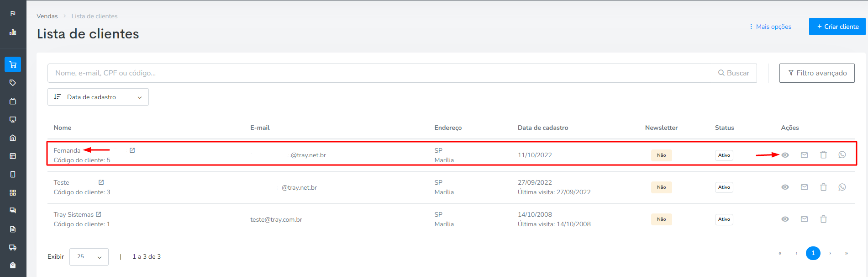Screen dimensions: 868x277
Task: Send email to Fernanda via envelope icon
Action: coord(804,155)
